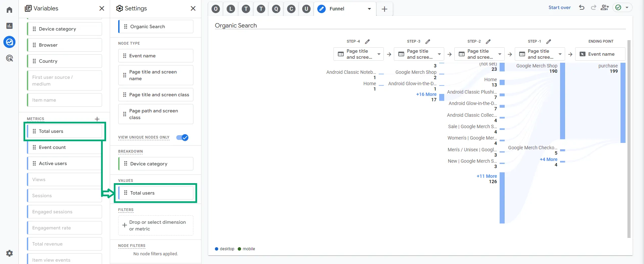Select Event name node type
The height and width of the screenshot is (264, 644).
point(156,56)
